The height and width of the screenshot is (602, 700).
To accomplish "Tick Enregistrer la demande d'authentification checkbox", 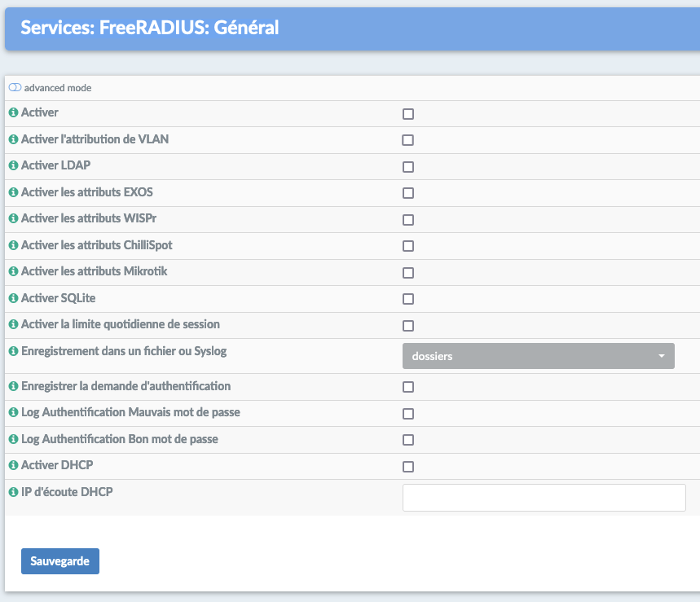I will coord(408,387).
